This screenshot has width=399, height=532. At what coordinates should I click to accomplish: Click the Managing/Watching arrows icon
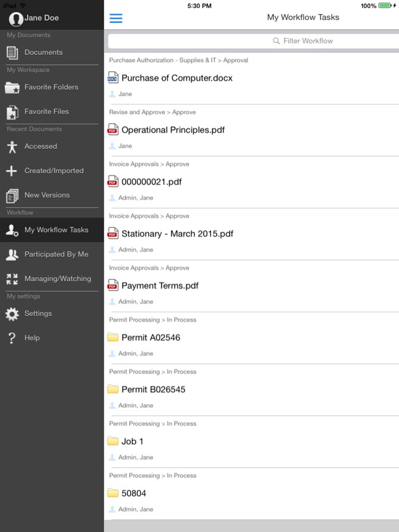coord(12,279)
